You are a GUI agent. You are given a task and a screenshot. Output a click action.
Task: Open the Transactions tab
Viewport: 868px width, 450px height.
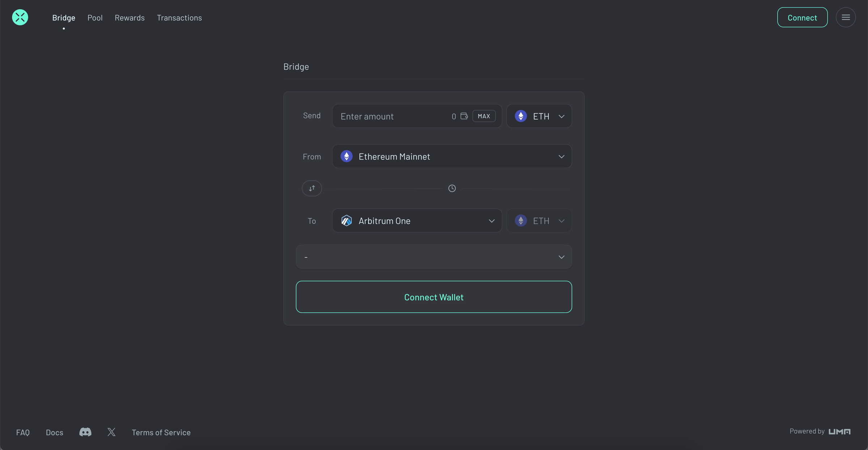point(179,17)
